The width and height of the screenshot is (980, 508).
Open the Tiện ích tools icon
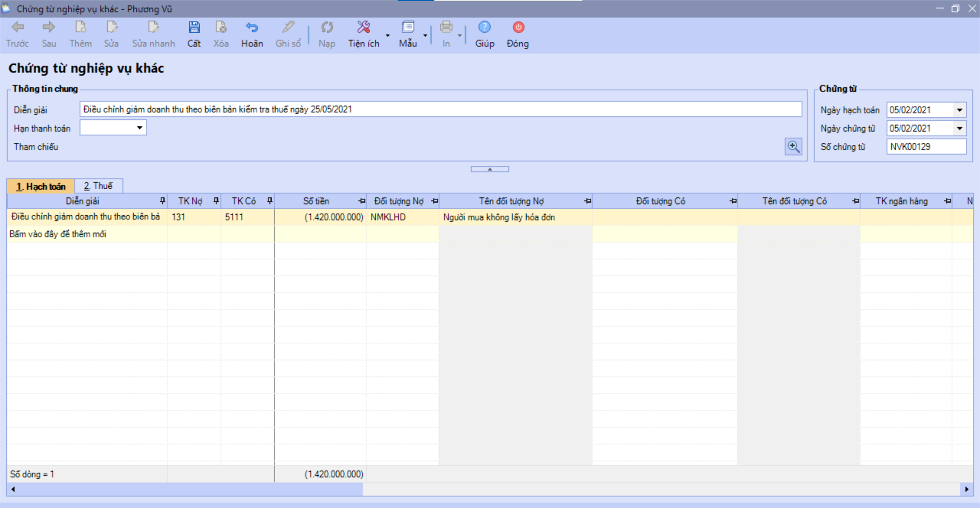pyautogui.click(x=363, y=28)
